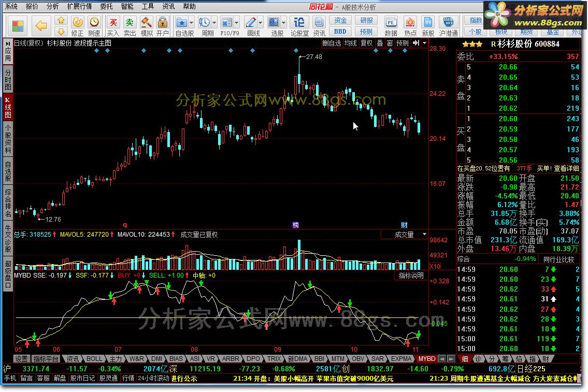
Task: Toggle 复权 price adjustment above chart
Action: click(366, 43)
